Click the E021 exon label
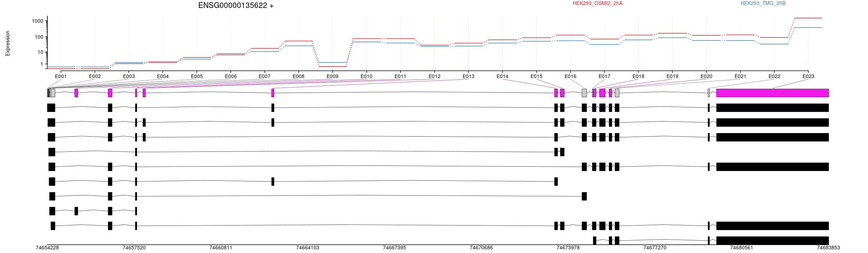Viewport: 868px width, 253px height. (x=740, y=76)
